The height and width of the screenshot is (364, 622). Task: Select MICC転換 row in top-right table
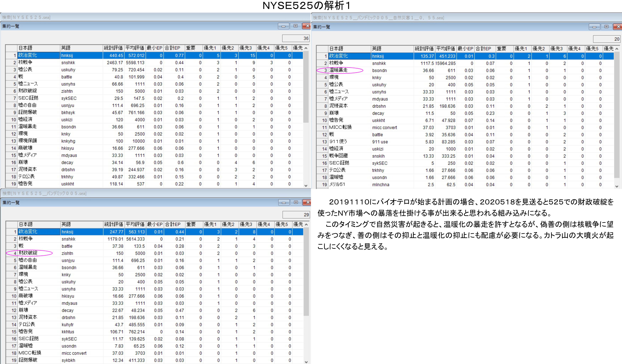(340, 127)
